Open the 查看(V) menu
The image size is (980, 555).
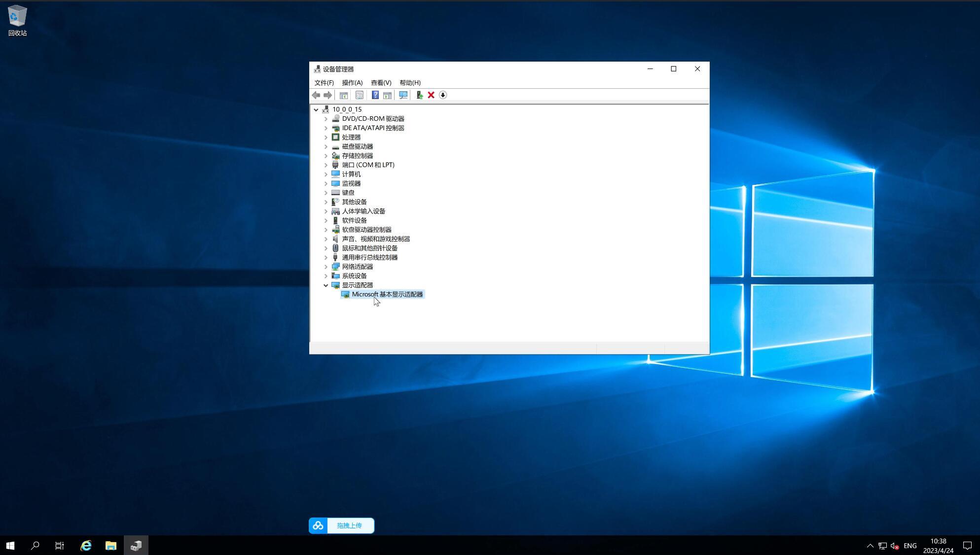(381, 83)
